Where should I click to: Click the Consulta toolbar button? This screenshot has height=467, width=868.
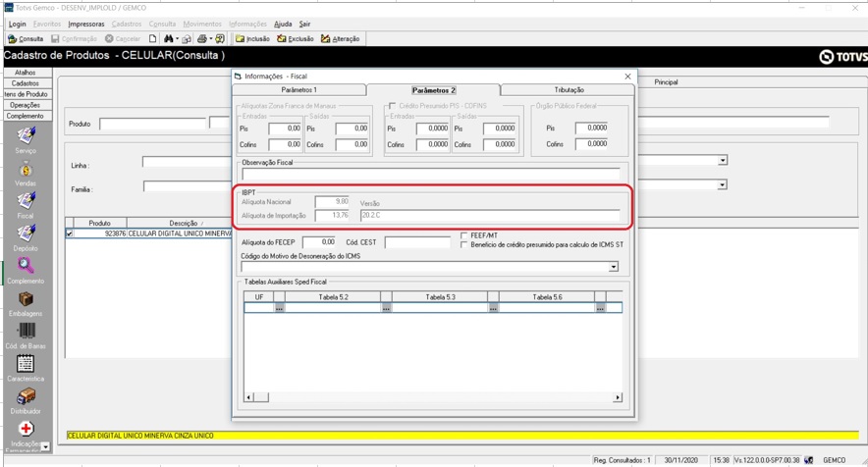(x=26, y=38)
